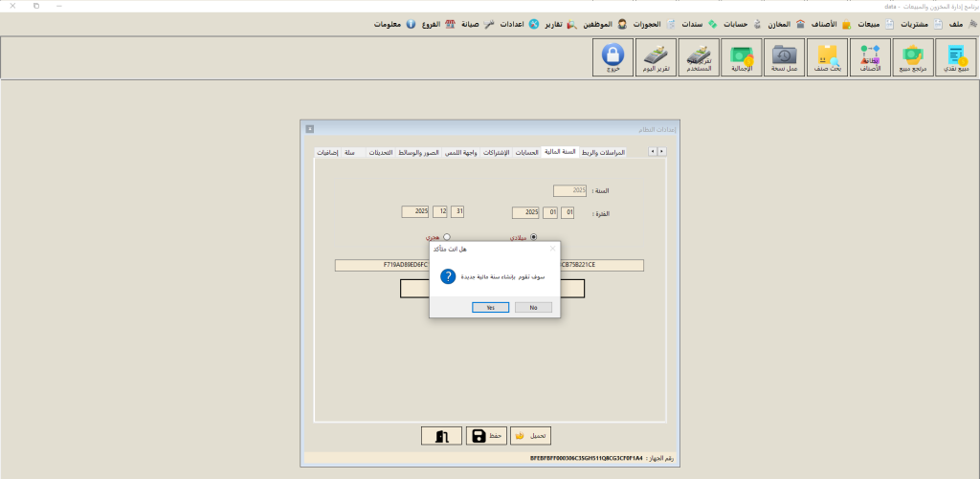Image resolution: width=980 pixels, height=479 pixels.
Task: Click the خروج lock exit icon
Action: (612, 58)
